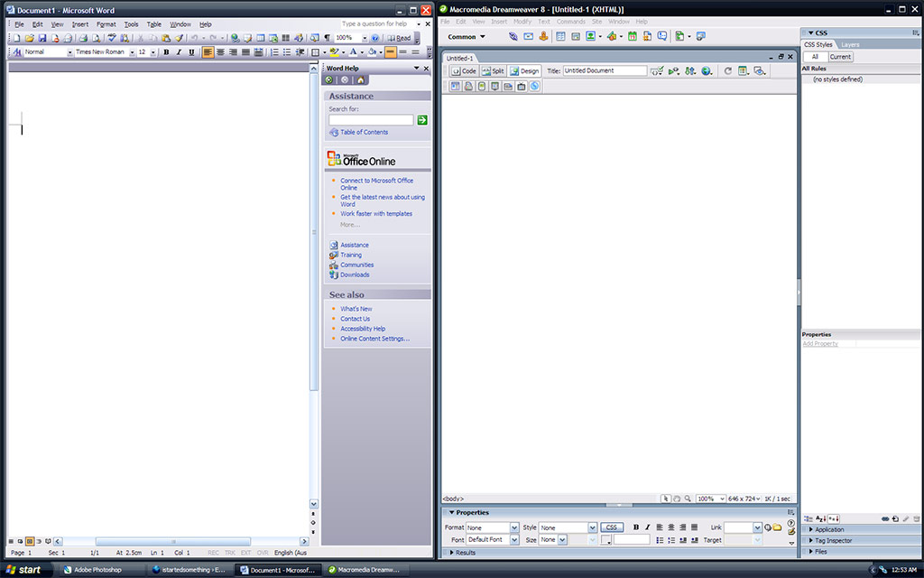Viewport: 924px width, 578px height.
Task: Open the Insert menu in Word
Action: point(80,24)
